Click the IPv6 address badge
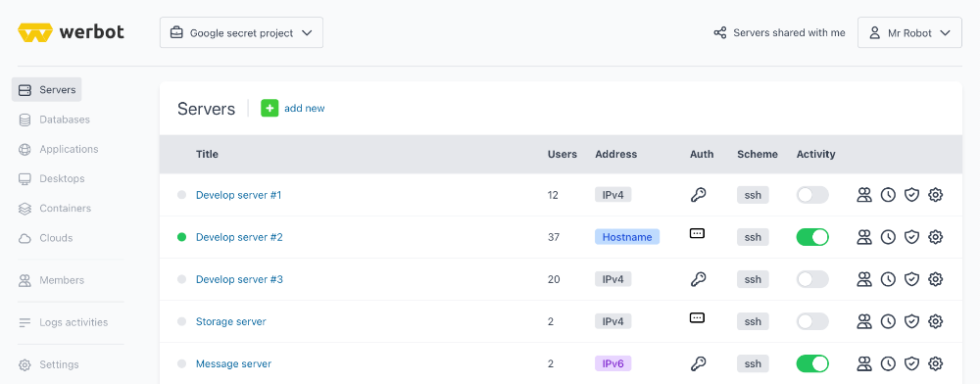The width and height of the screenshot is (980, 384). [x=613, y=363]
